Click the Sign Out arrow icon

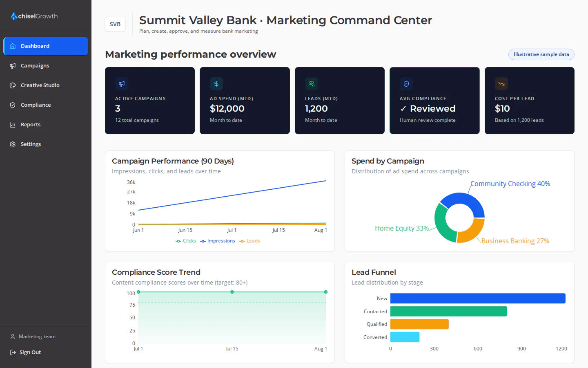pyautogui.click(x=13, y=352)
